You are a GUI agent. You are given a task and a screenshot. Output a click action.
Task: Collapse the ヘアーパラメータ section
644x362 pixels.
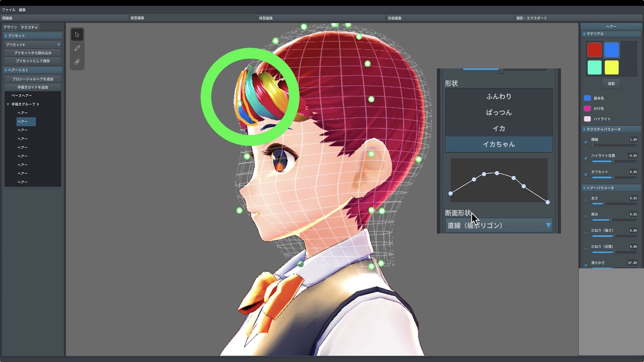coord(611,188)
